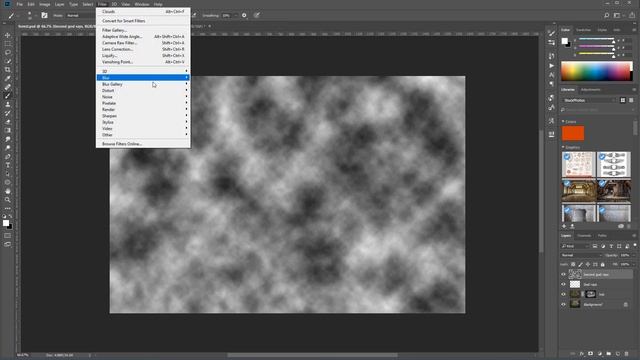The width and height of the screenshot is (640, 360).
Task: Select the Type tool
Action: (x=7, y=165)
